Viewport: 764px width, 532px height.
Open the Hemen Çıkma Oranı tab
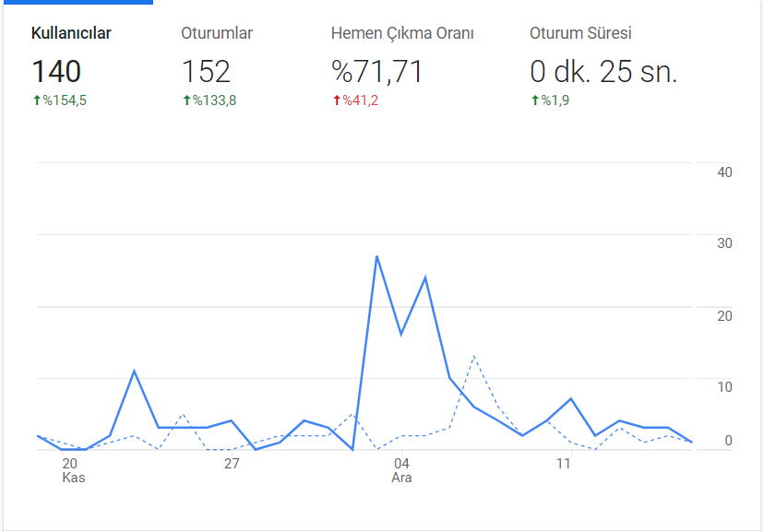point(402,33)
